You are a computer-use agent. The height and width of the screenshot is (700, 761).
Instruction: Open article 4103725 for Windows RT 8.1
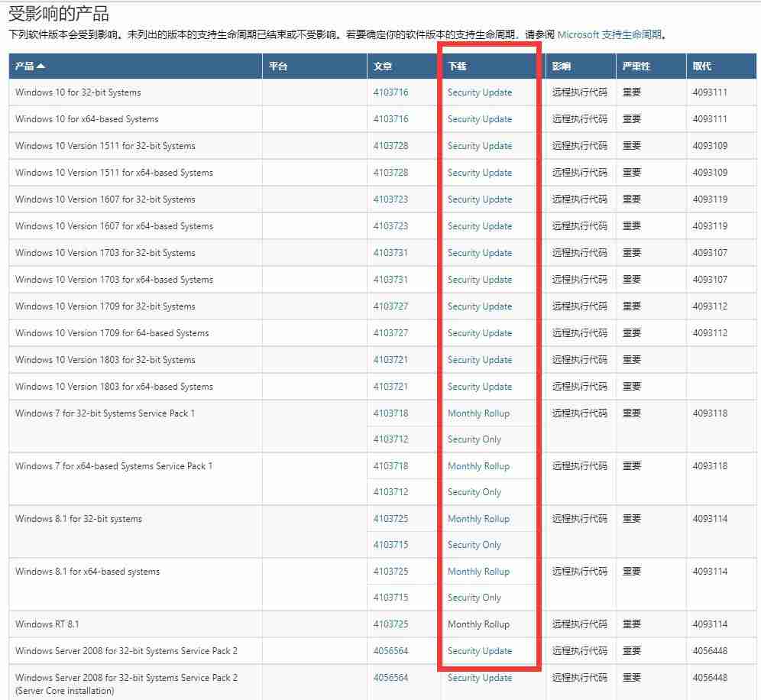(390, 624)
